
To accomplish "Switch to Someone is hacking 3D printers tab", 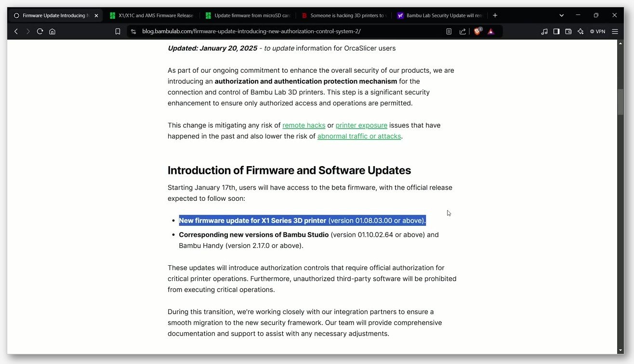I will [343, 15].
